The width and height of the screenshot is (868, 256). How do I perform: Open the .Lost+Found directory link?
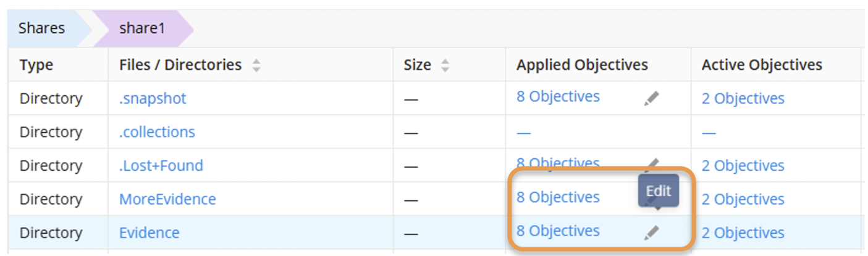point(161,165)
